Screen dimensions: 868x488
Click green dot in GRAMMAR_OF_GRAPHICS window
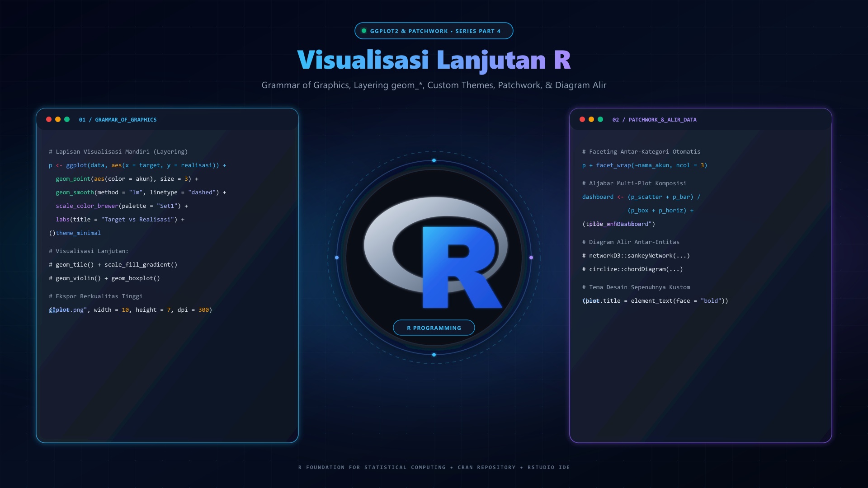pyautogui.click(x=67, y=119)
